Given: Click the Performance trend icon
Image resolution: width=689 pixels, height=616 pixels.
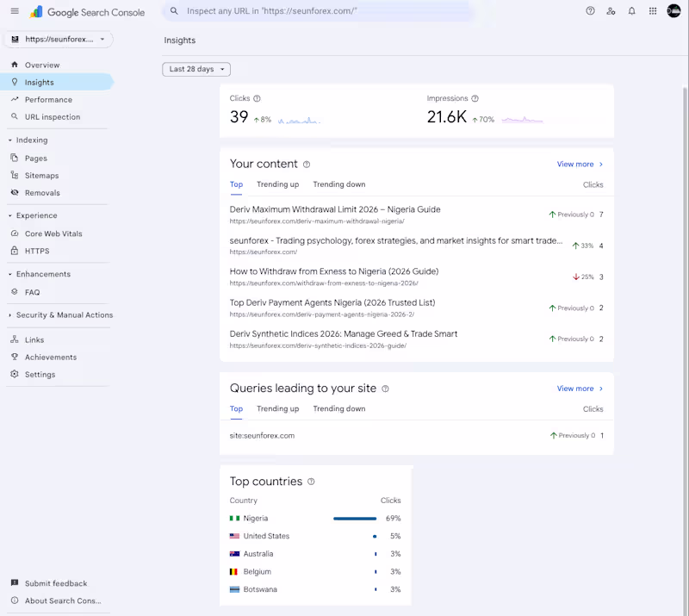Looking at the screenshot, I should point(15,99).
